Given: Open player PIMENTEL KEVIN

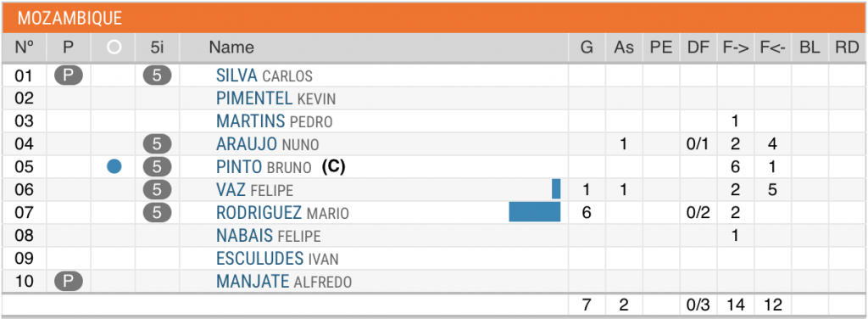Looking at the screenshot, I should (275, 98).
